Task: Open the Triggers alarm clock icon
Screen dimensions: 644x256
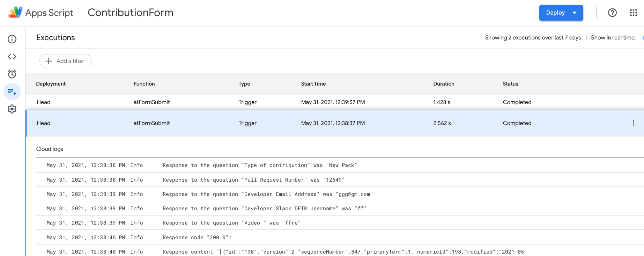Action: 12,74
